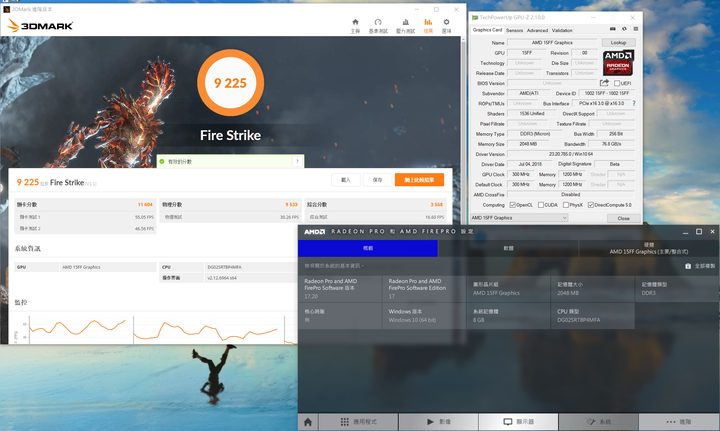
Task: Open the 3DMark Options (選項) gear icon
Action: tap(446, 26)
